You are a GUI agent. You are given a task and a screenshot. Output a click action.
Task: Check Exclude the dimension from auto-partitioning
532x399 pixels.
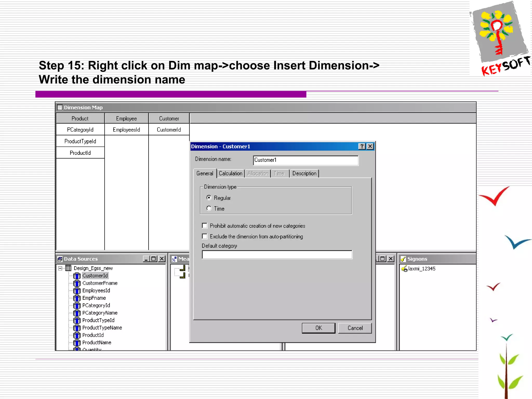[x=205, y=236]
